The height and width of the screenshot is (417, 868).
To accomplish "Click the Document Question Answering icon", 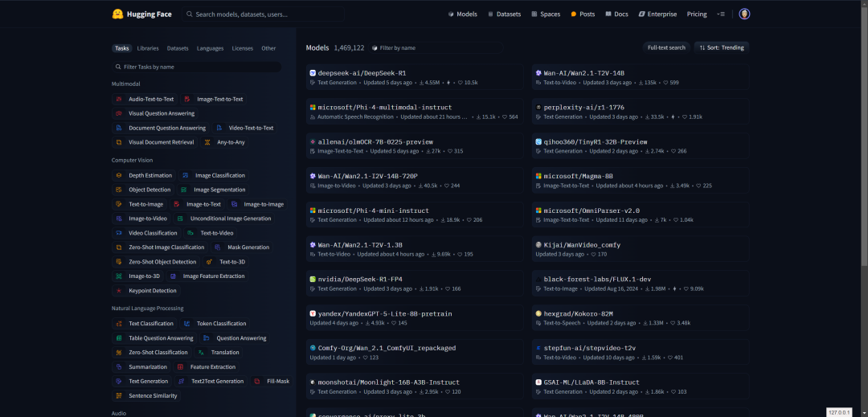I will tap(118, 128).
